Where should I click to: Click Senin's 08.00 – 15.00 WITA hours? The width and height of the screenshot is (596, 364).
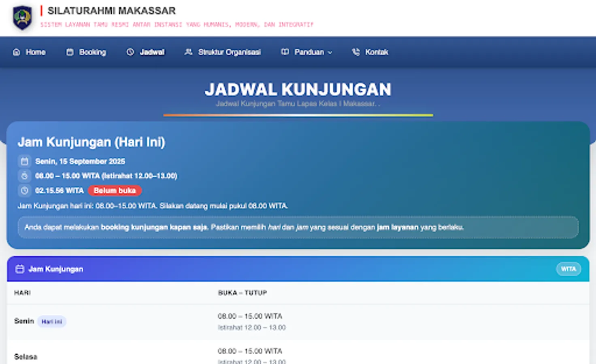point(250,316)
